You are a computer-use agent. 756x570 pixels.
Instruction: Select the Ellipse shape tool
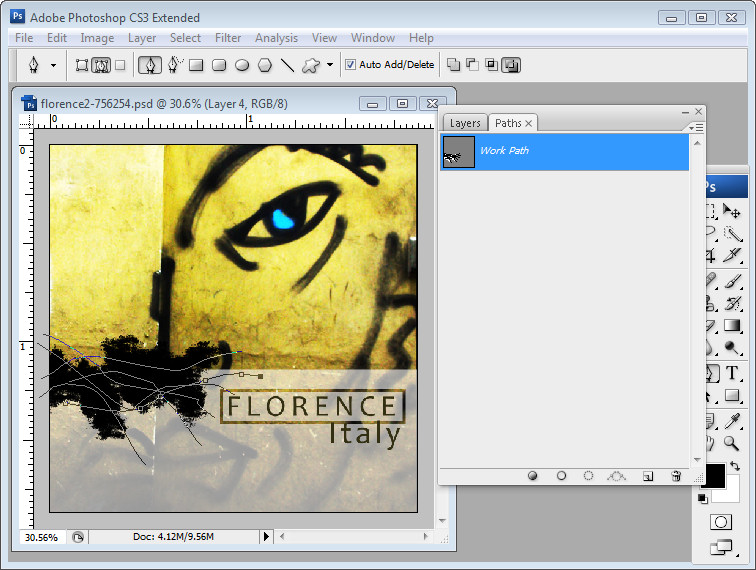(242, 65)
